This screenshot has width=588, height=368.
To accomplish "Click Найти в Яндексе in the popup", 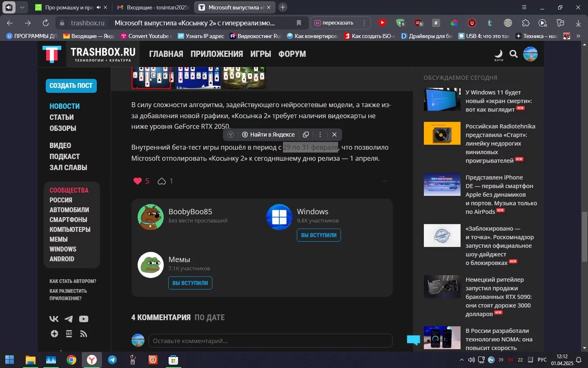I will tap(268, 135).
